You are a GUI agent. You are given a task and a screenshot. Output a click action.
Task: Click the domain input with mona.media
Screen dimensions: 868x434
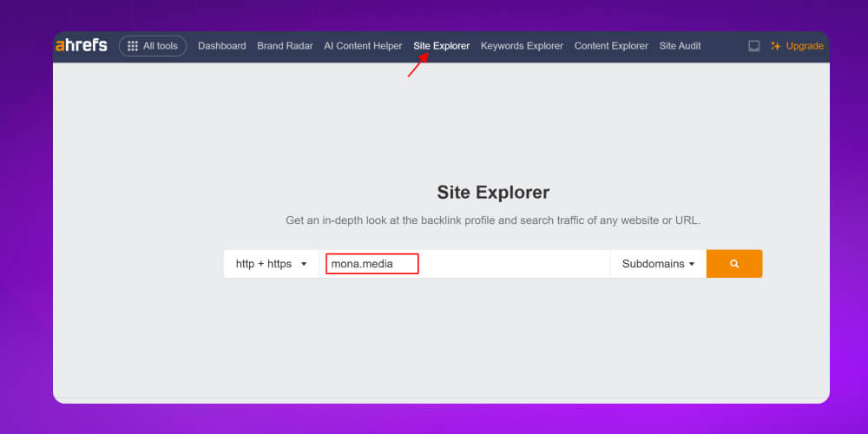(x=464, y=264)
